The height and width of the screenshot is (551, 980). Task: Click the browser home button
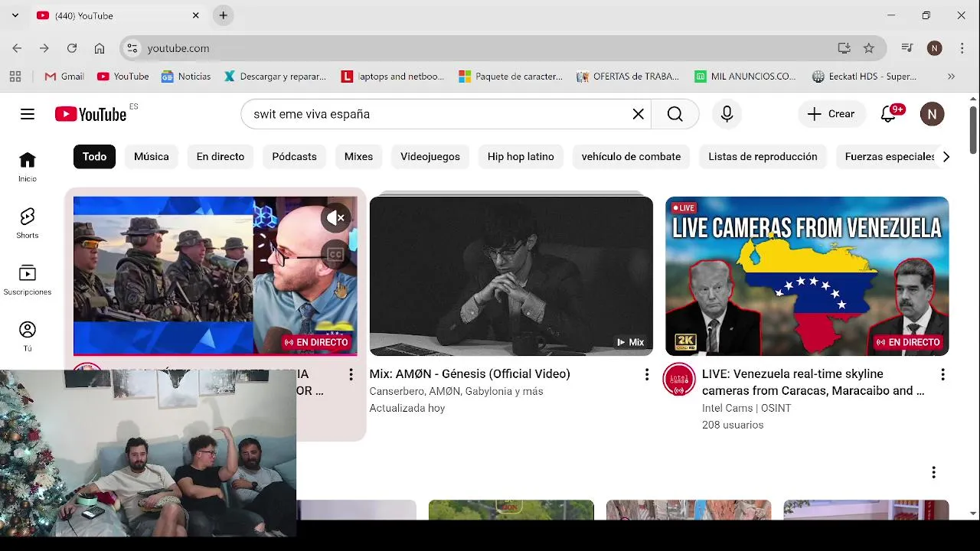pos(100,48)
